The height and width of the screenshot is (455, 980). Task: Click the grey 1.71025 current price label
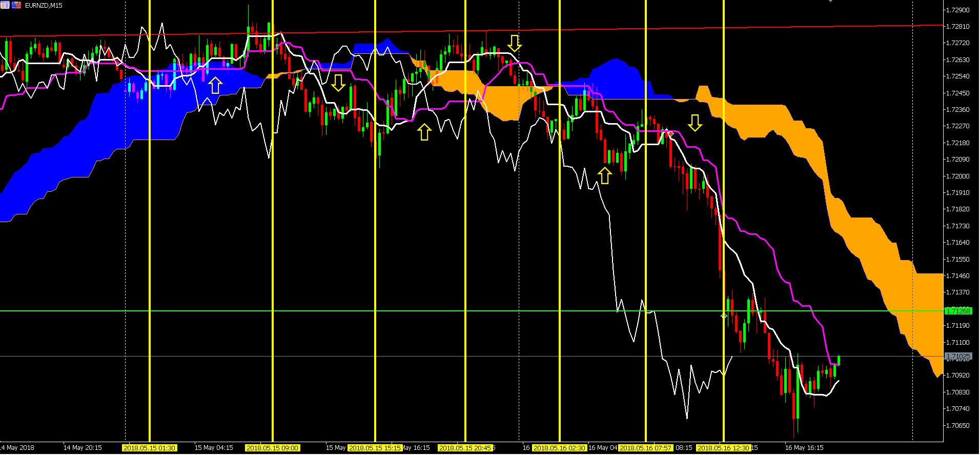pos(958,356)
